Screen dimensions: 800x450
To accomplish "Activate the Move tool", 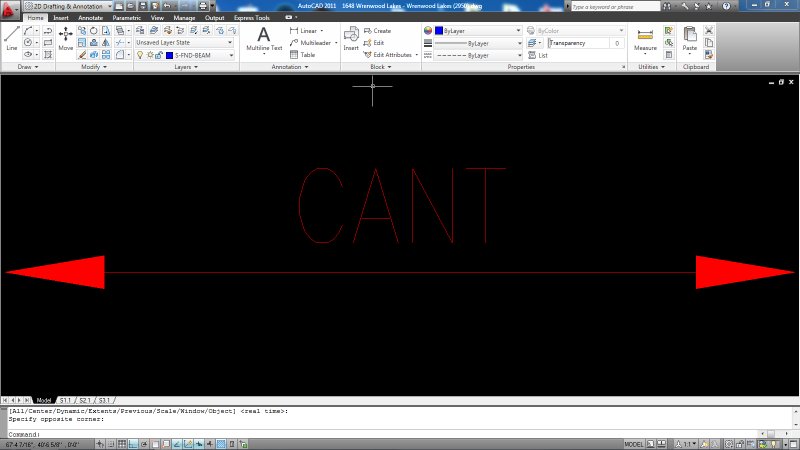I will tap(66, 37).
